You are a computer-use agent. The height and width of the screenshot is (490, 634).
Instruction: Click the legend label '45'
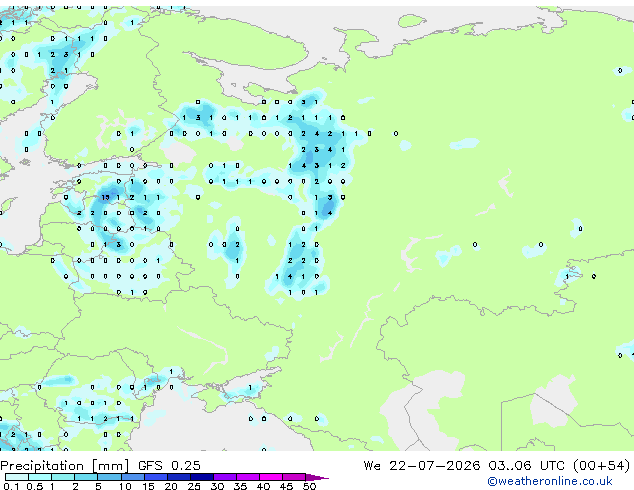click(x=286, y=486)
